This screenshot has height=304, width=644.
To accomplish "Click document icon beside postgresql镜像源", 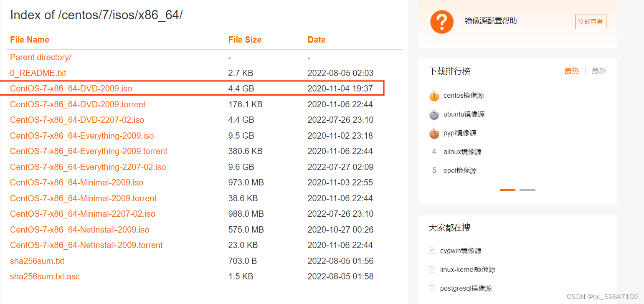I will pos(432,289).
